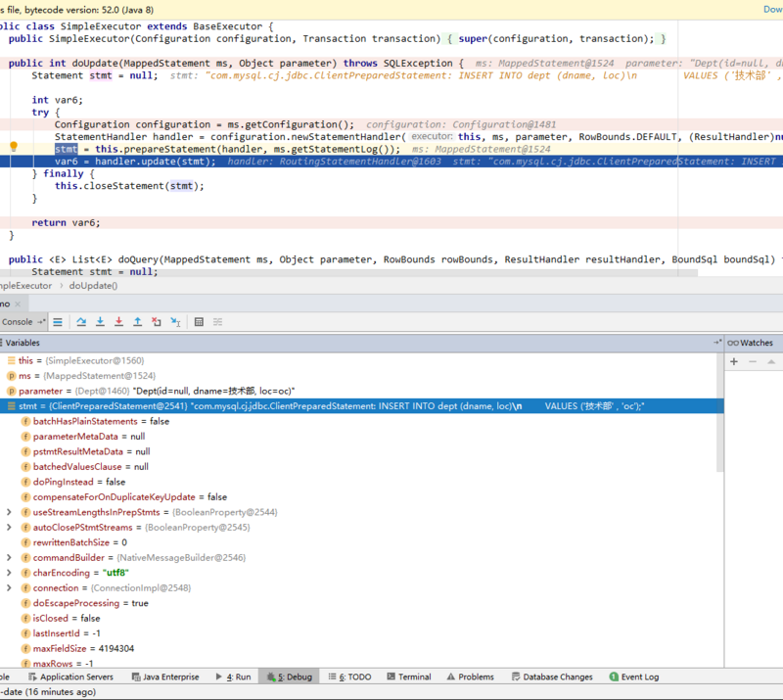
Task: Click move watch up triangle icon
Action: 771,361
